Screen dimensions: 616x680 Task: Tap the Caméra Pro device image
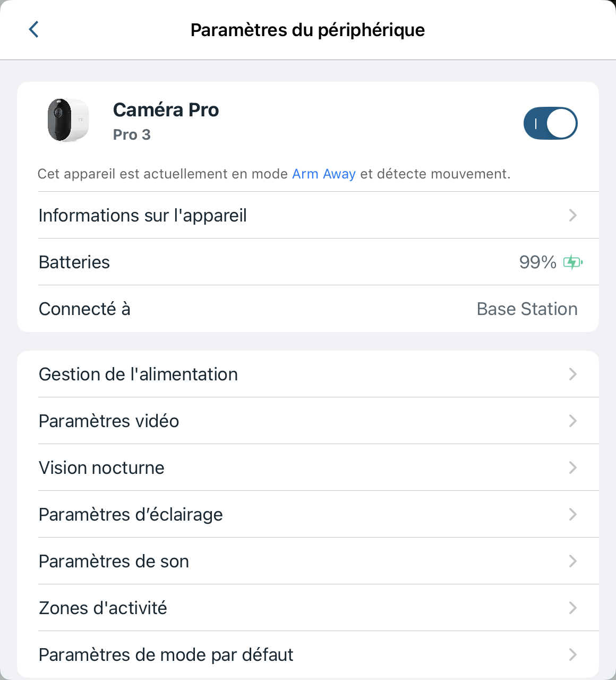click(x=68, y=120)
